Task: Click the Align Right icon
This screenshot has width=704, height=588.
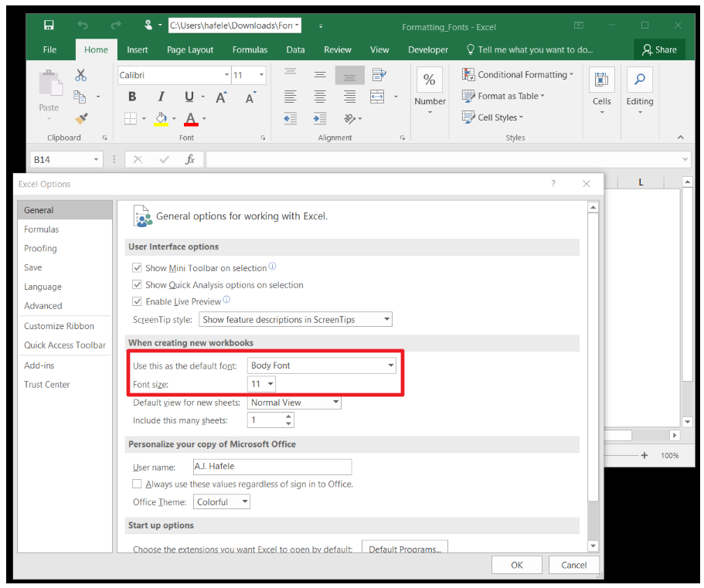Action: (x=349, y=97)
